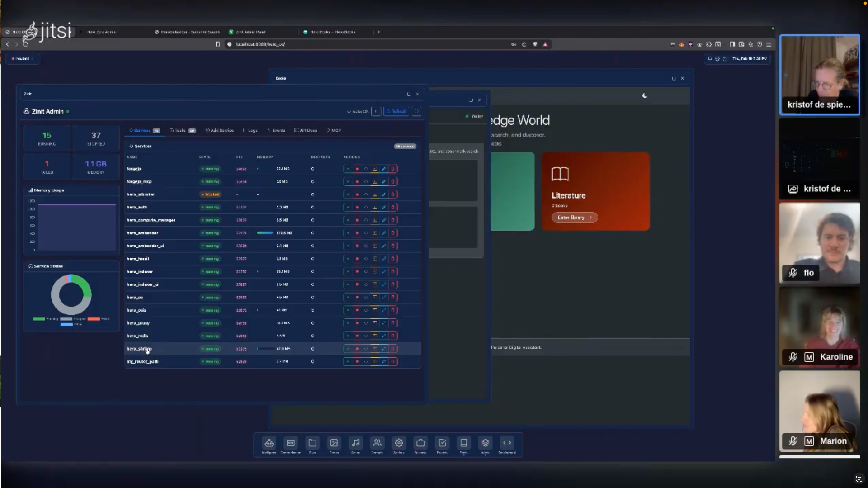The width and height of the screenshot is (868, 488).
Task: Select the Karoline participant video tile
Action: [x=819, y=327]
